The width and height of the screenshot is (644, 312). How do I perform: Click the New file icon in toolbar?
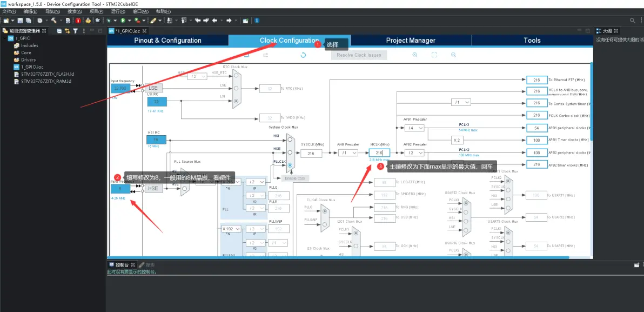pyautogui.click(x=6, y=20)
